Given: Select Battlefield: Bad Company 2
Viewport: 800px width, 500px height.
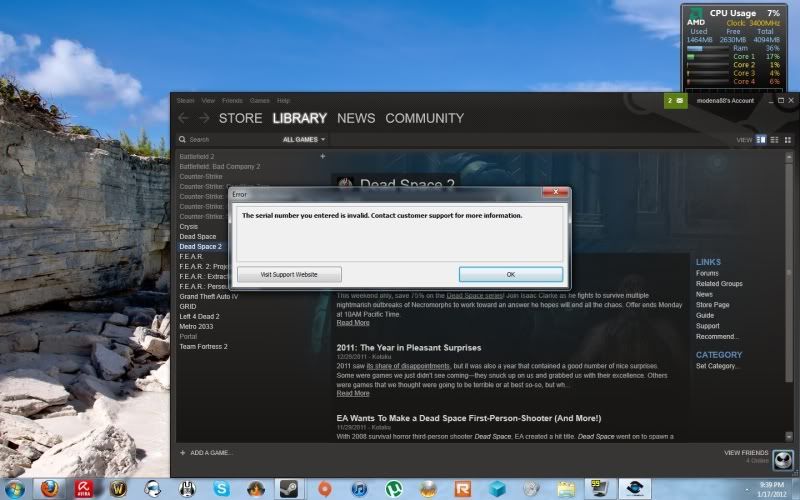Looking at the screenshot, I should (219, 166).
